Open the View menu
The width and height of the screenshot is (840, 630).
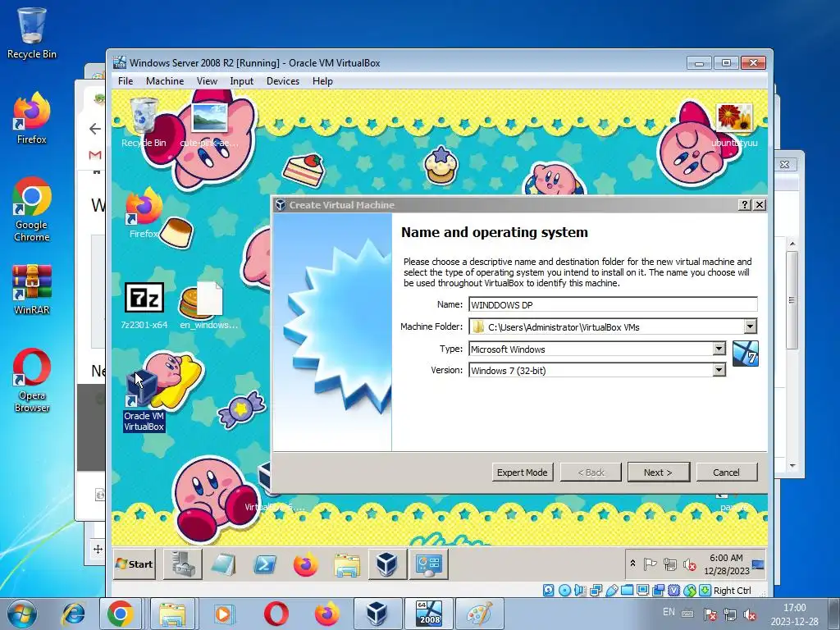207,81
